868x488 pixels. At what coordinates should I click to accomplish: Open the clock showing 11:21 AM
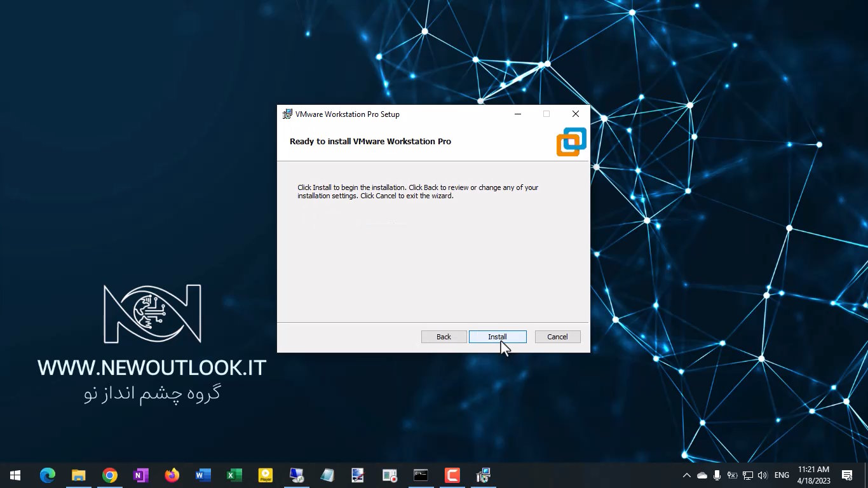813,475
